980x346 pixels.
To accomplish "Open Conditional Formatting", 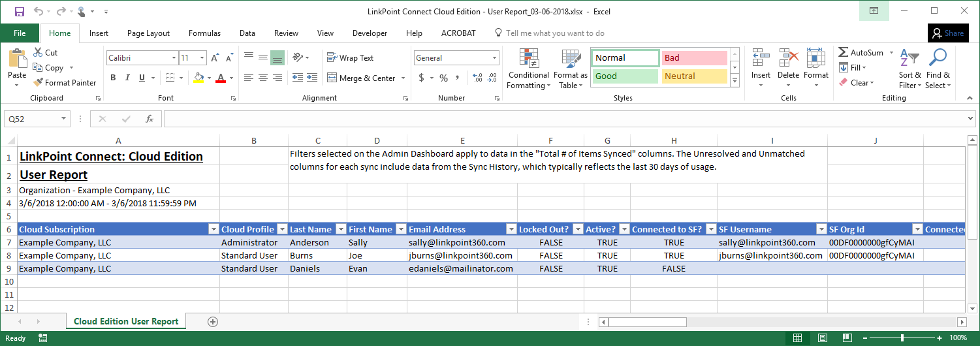I will click(529, 69).
